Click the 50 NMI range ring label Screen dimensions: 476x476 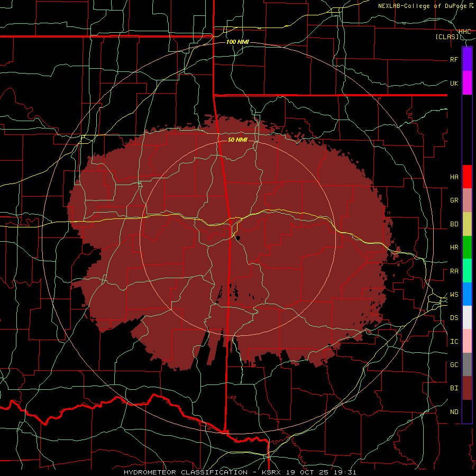click(237, 140)
